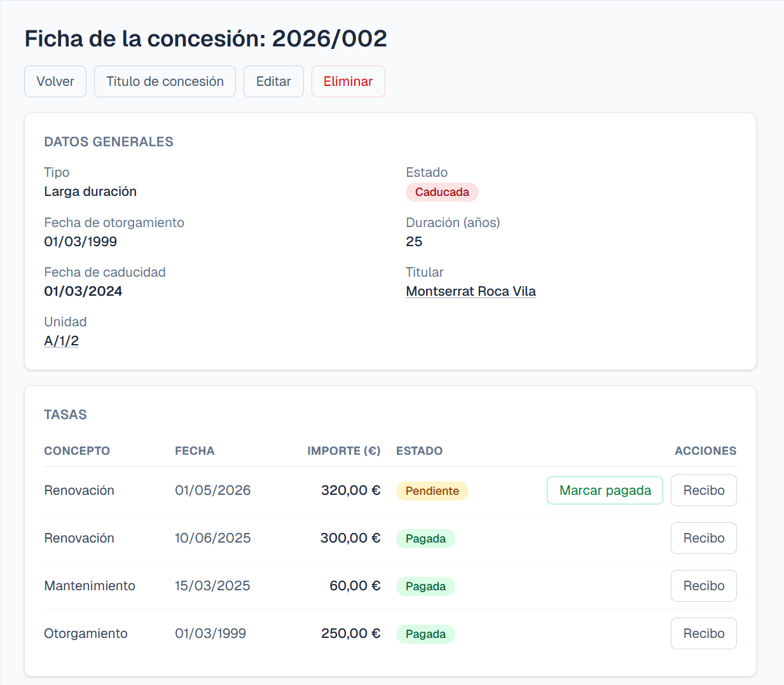Click the Duración (años) label

(x=453, y=223)
